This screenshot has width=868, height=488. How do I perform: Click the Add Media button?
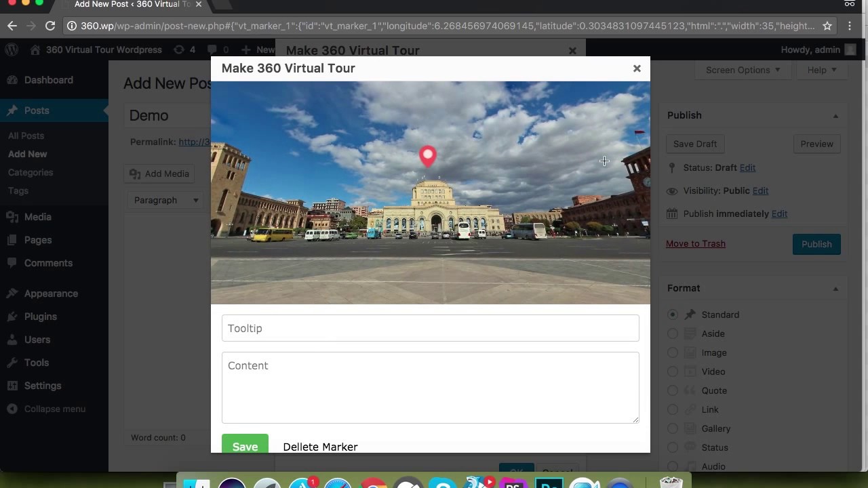(x=159, y=174)
